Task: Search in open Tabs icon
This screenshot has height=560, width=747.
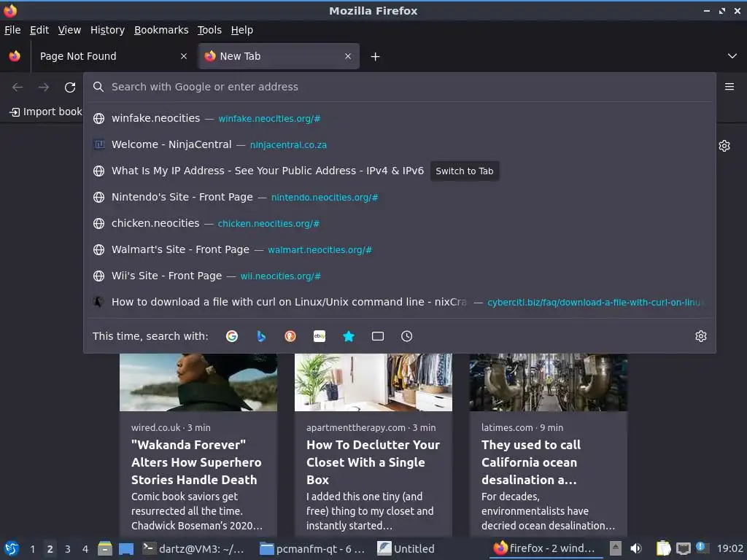Action: [378, 336]
